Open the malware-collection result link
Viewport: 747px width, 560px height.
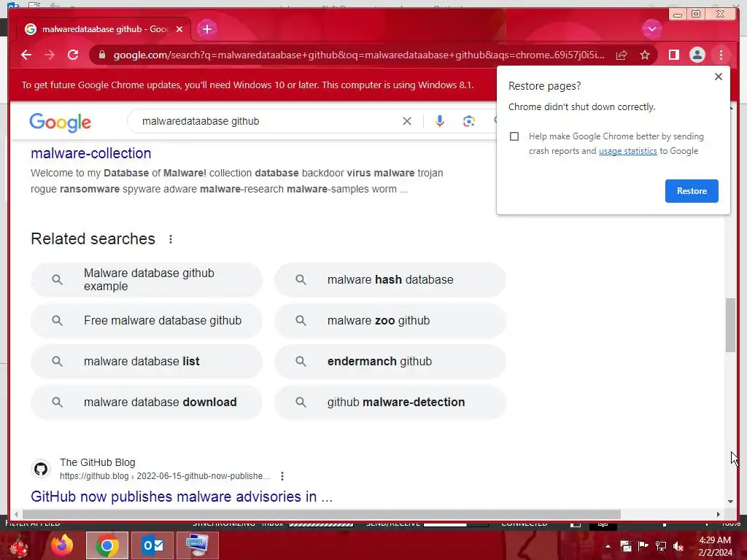click(91, 153)
